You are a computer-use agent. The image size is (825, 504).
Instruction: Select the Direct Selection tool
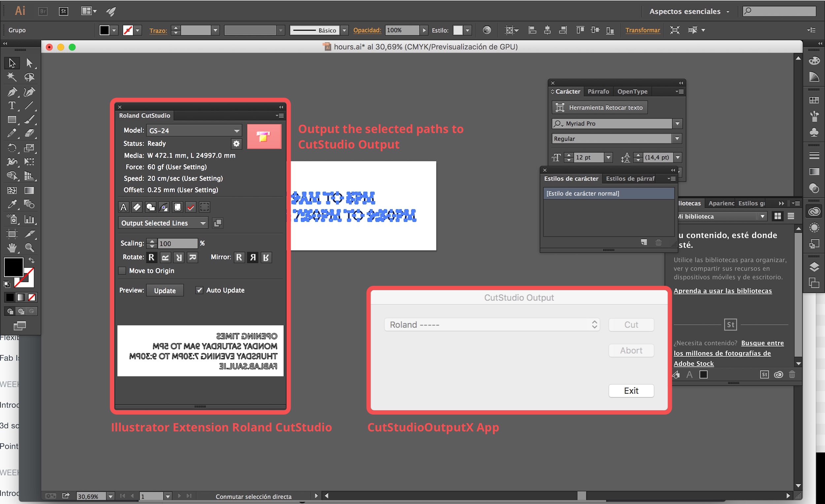[29, 63]
